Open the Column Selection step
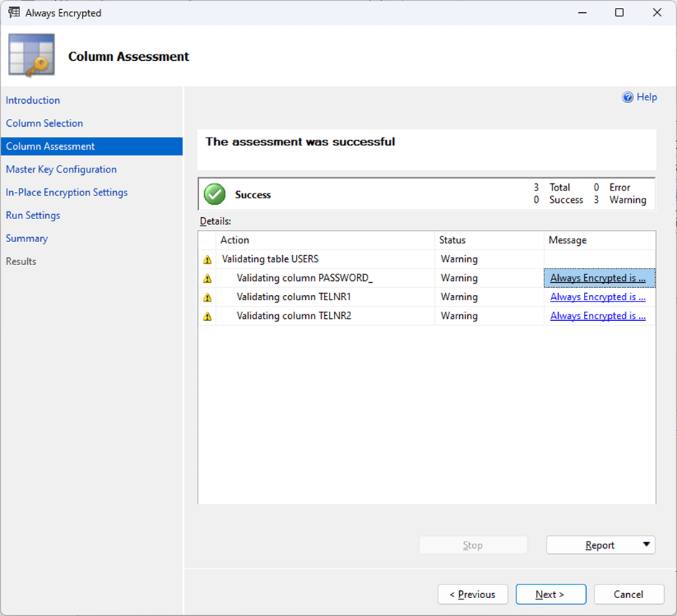 44,123
